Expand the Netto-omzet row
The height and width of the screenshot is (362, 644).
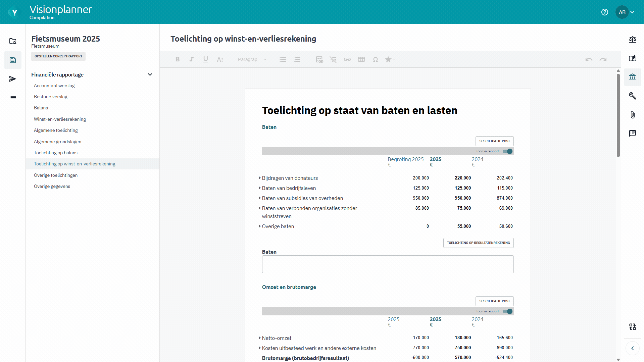click(260, 338)
